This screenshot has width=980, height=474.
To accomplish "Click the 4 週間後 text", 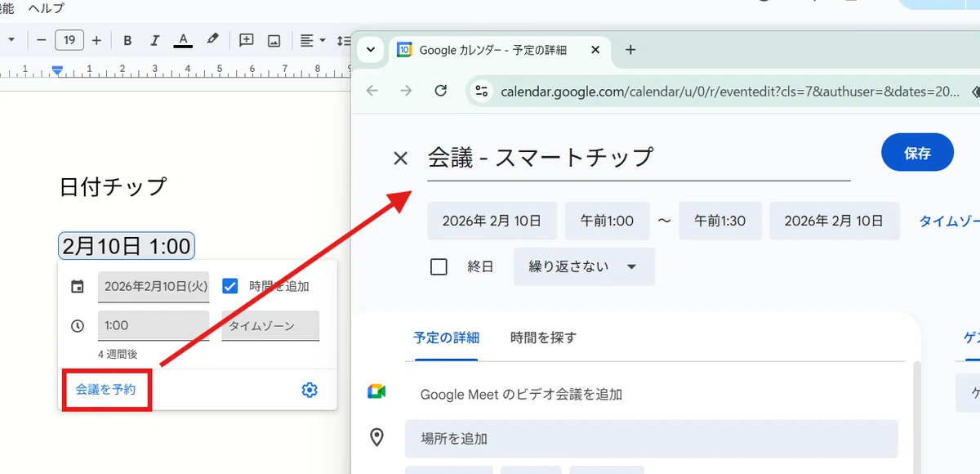I will click(x=118, y=355).
